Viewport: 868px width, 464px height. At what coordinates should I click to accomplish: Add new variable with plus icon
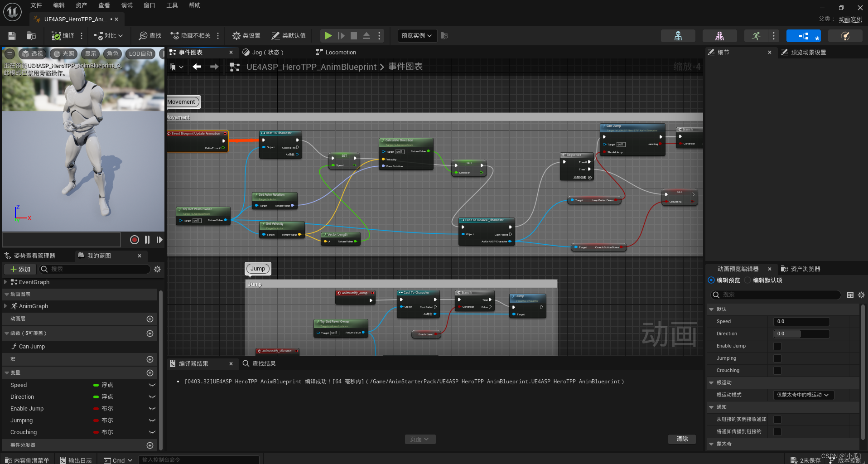click(150, 373)
